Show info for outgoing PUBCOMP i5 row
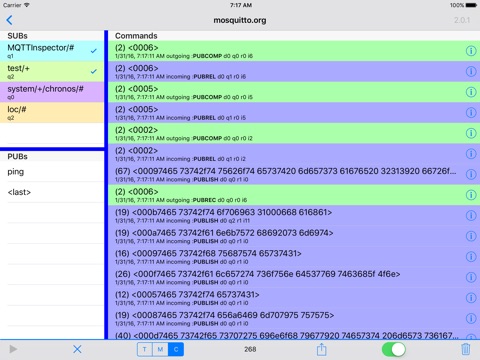Image resolution: width=480 pixels, height=360 pixels. 471,92
